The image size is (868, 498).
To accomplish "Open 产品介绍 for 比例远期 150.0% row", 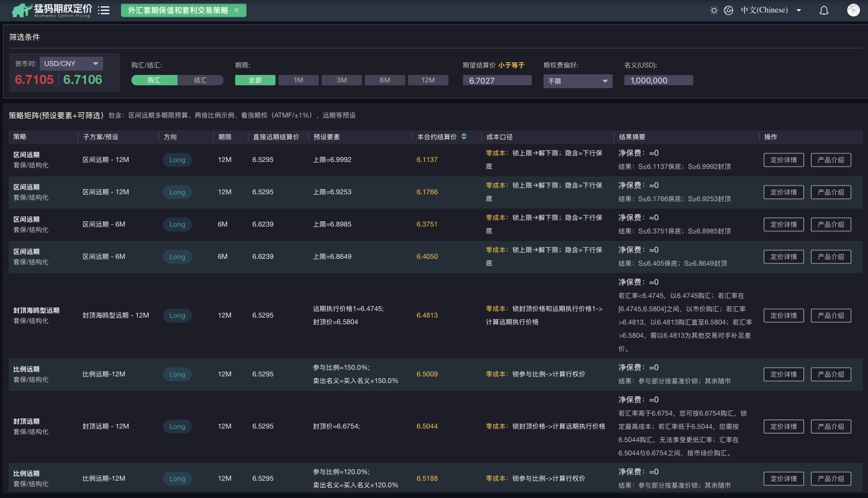I will coord(831,375).
